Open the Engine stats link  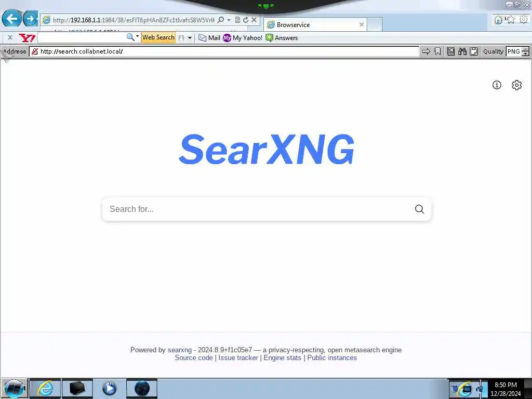pos(282,357)
